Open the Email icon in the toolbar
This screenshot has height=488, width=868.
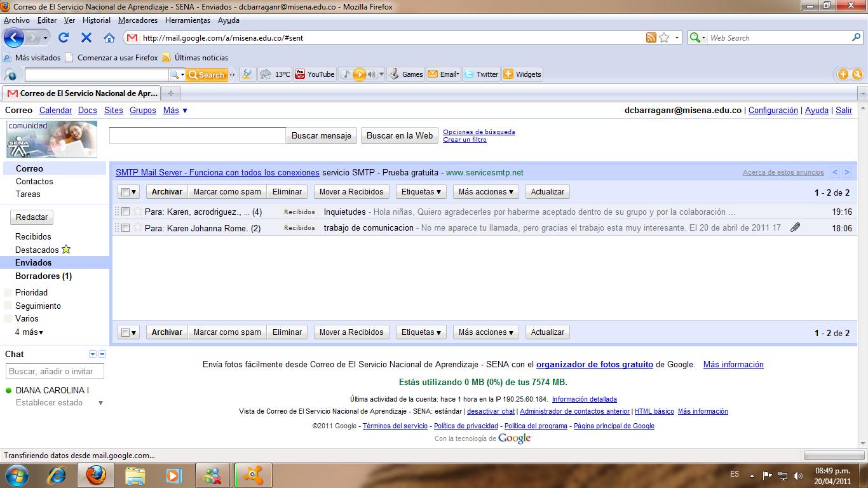[443, 74]
